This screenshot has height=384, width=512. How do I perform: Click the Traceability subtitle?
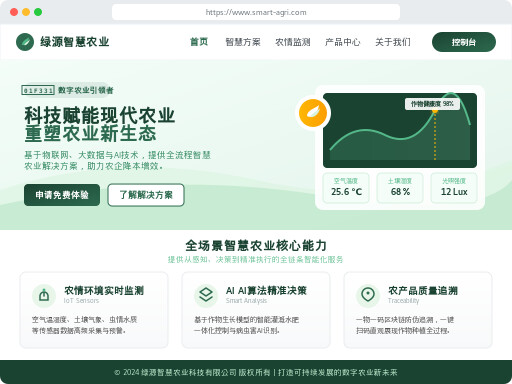tap(403, 301)
